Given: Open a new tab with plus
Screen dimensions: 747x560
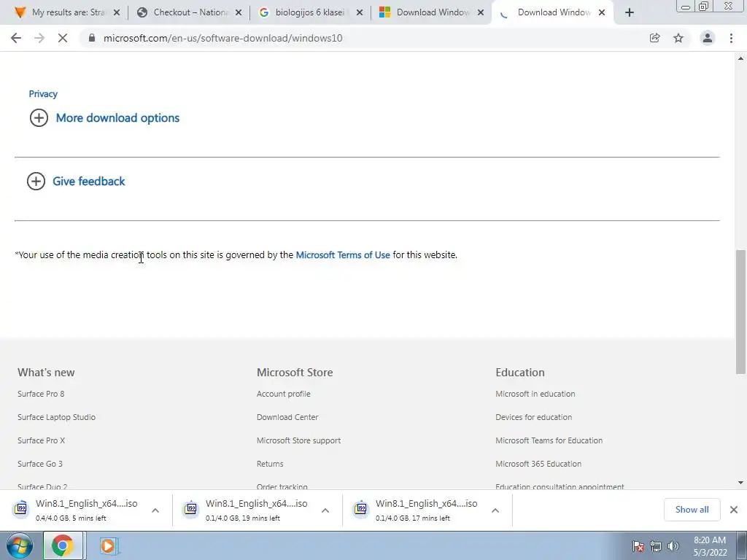Looking at the screenshot, I should pyautogui.click(x=630, y=13).
